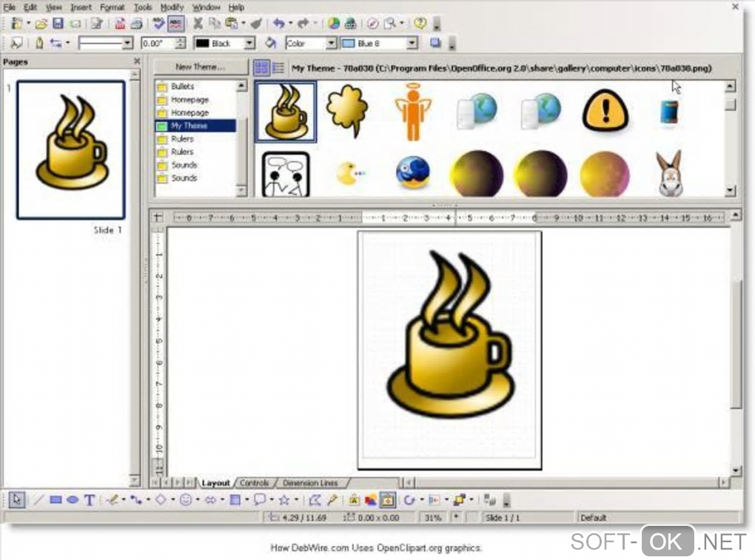
Task: Select the Slide 1 thumbnail in Pages
Action: 71,150
